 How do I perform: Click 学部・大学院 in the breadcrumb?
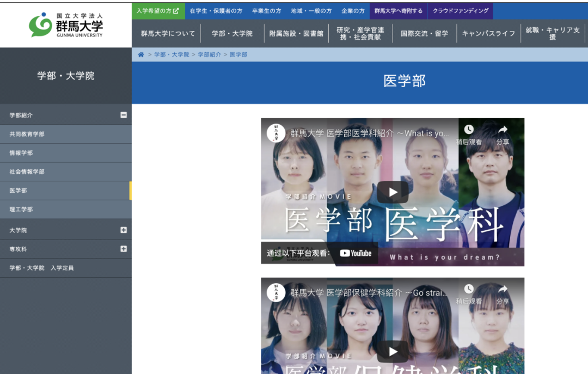171,55
